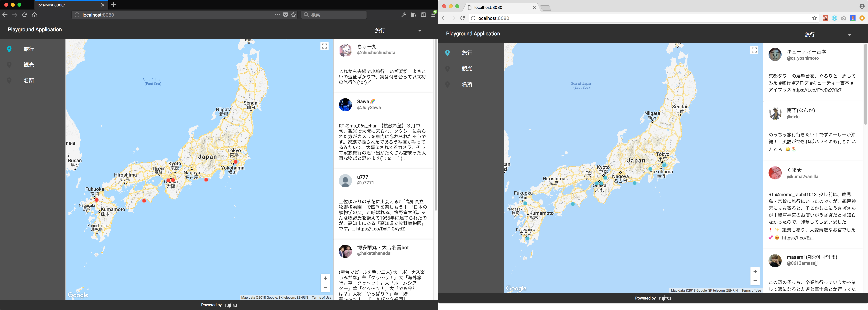Click キューティー吉本 avatar in Chrome list

click(x=775, y=54)
